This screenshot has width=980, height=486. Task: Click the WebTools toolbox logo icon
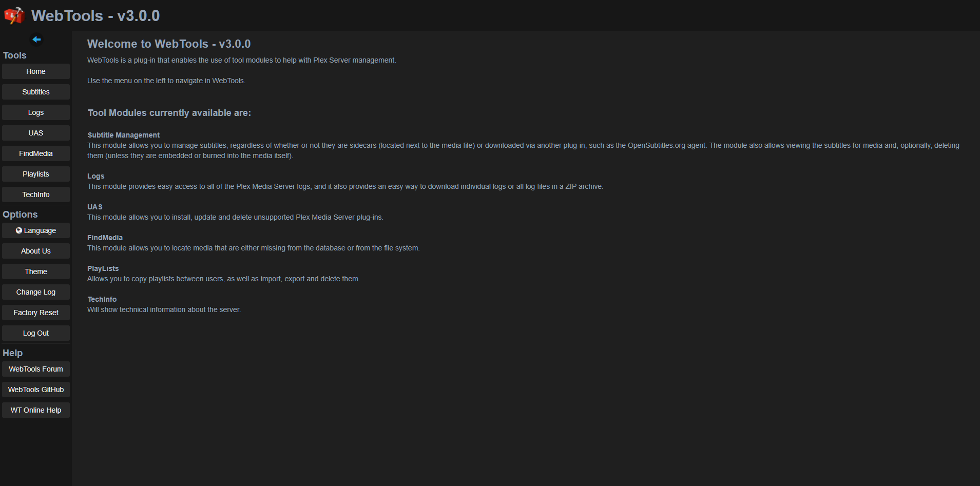[14, 15]
